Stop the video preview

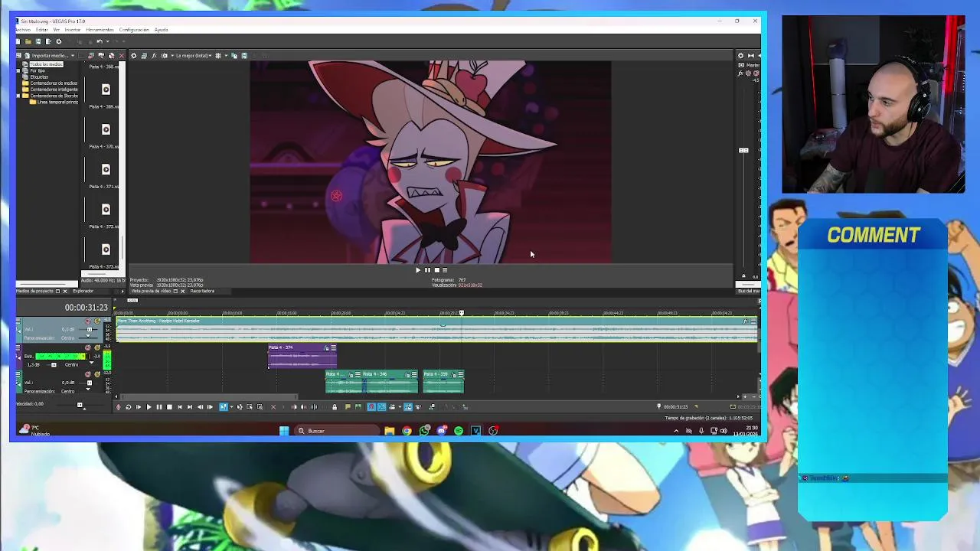coord(436,270)
